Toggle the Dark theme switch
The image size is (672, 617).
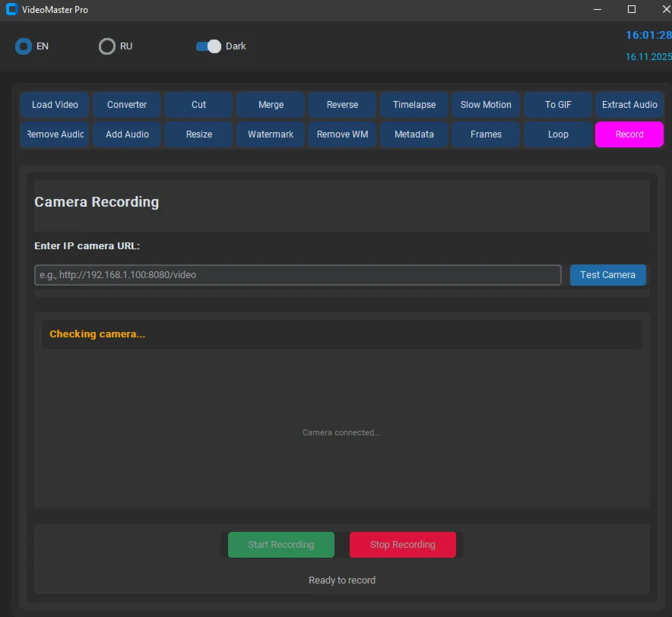coord(208,46)
